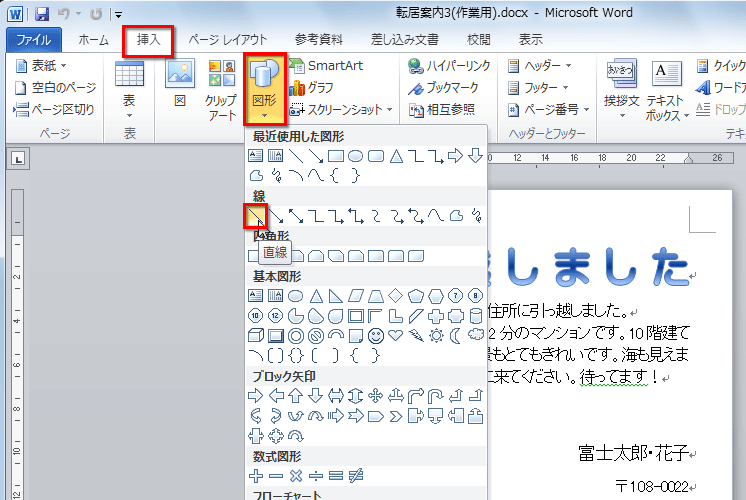Click the Save icon in quick access toolbar
The height and width of the screenshot is (500, 746).
pos(42,14)
